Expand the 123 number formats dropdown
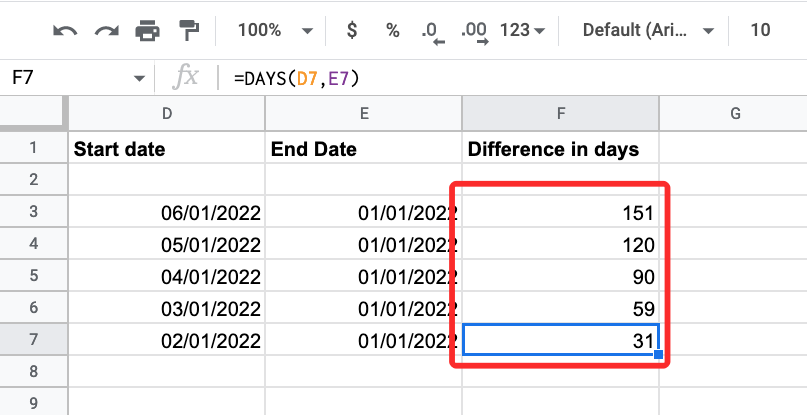This screenshot has width=807, height=415. tap(522, 30)
